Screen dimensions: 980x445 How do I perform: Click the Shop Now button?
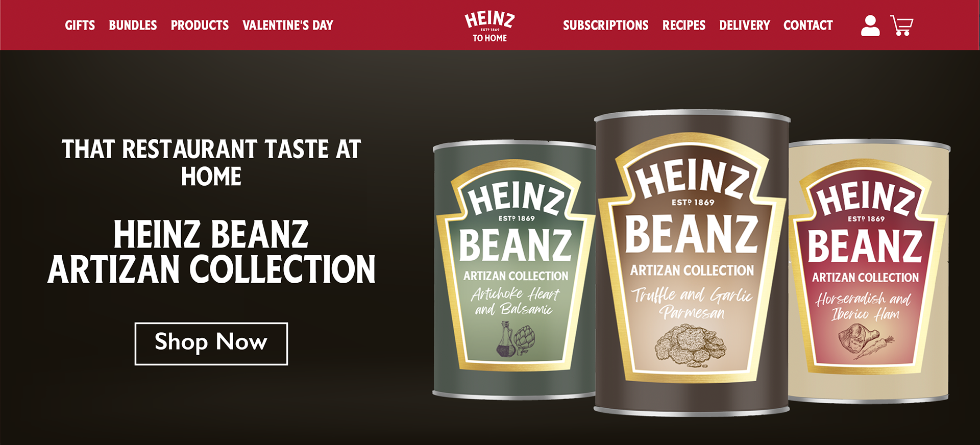click(211, 343)
